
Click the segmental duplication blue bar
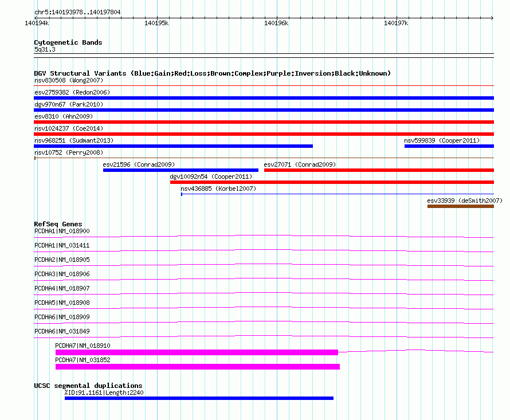[x=199, y=398]
